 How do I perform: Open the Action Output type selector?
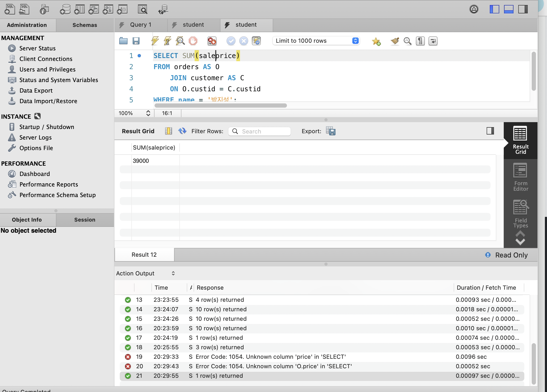coord(146,273)
